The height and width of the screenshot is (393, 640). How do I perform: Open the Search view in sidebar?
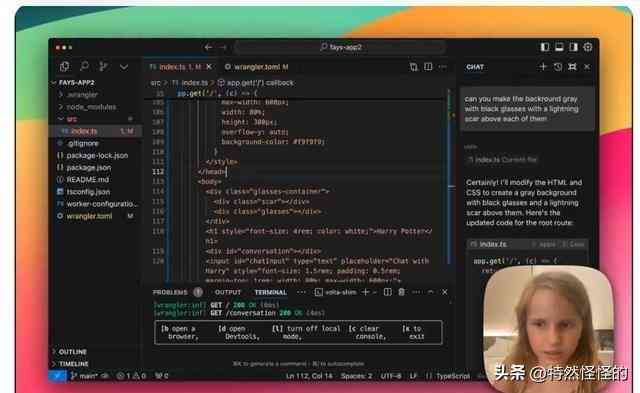tap(84, 66)
